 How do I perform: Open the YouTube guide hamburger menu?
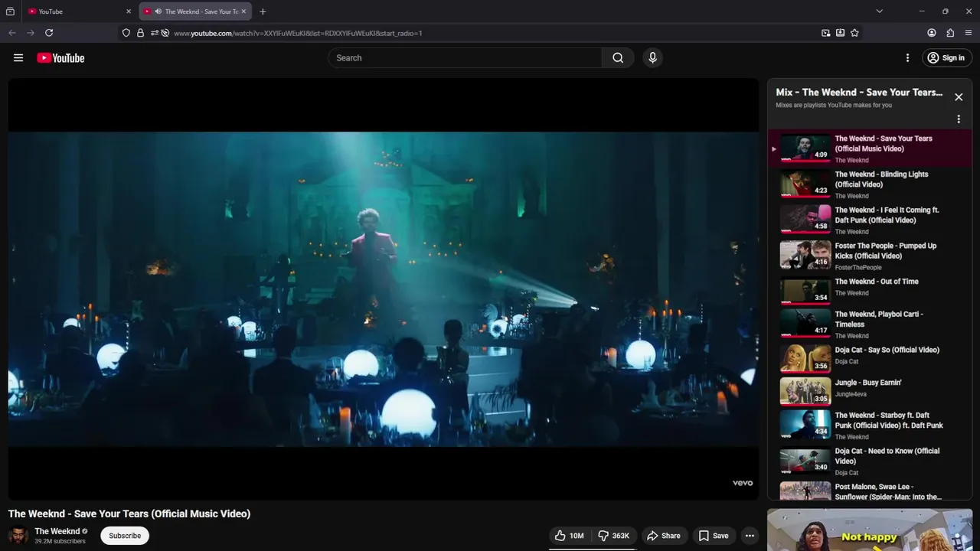click(x=18, y=57)
